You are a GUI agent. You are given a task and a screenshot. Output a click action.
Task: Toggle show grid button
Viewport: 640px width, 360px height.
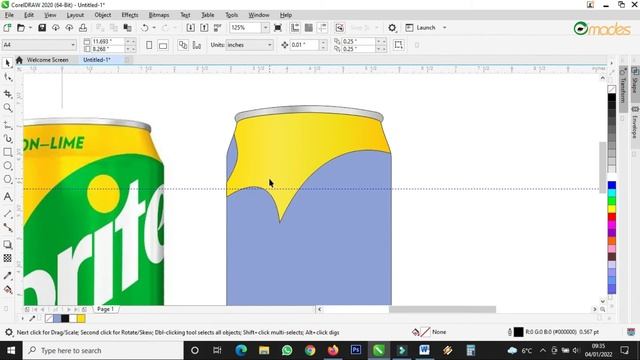[309, 28]
